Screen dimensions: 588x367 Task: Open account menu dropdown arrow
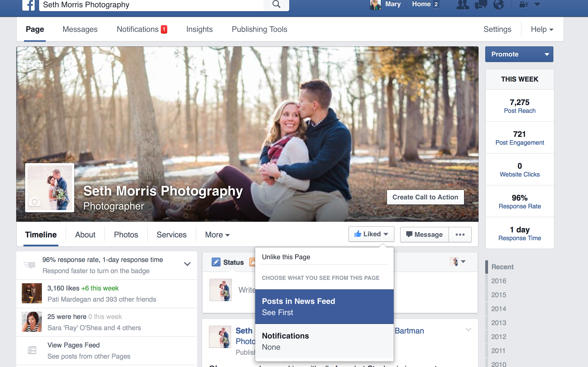537,4
